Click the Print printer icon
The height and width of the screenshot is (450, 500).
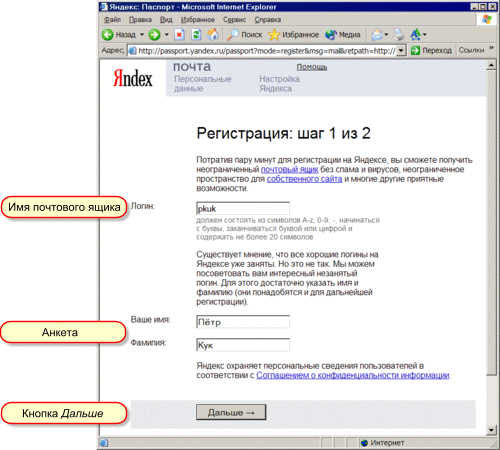point(399,34)
